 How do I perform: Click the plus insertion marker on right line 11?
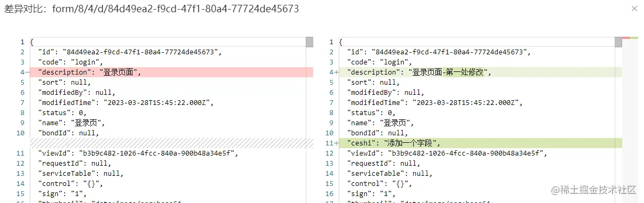pos(336,143)
